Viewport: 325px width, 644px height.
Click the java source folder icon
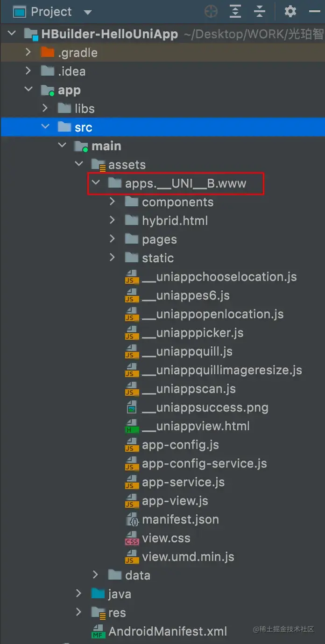click(98, 594)
